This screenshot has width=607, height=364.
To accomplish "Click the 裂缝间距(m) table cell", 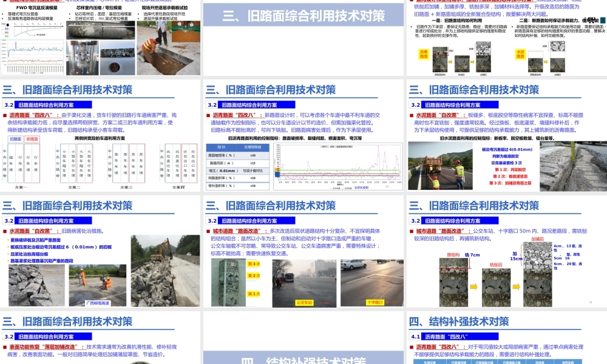I will 222,163.
